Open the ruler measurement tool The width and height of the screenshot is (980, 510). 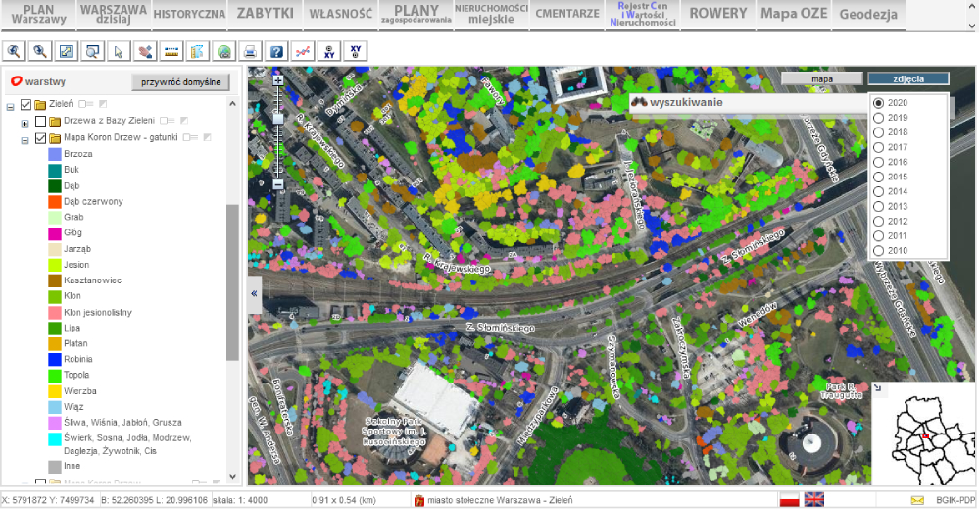pos(171,51)
